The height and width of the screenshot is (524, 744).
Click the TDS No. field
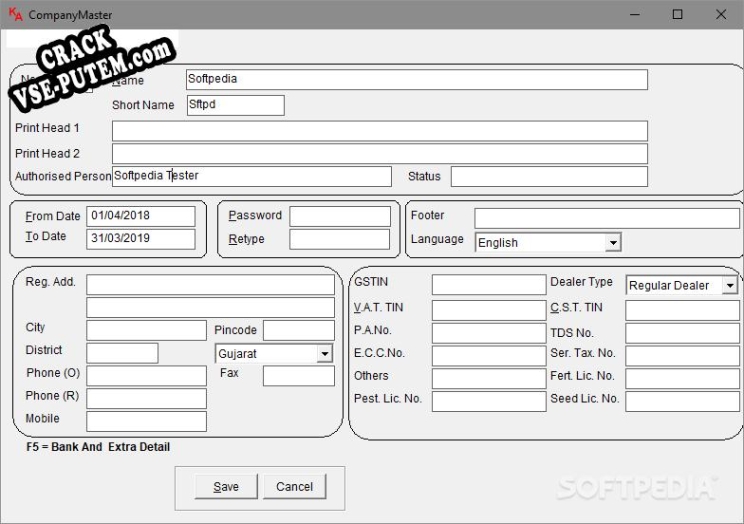(x=682, y=333)
